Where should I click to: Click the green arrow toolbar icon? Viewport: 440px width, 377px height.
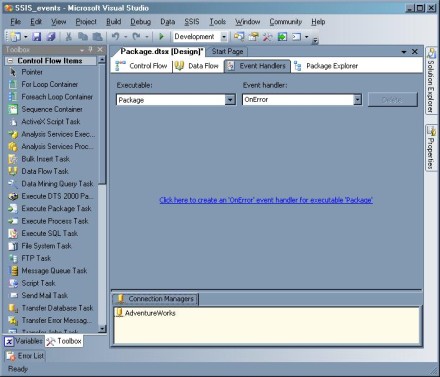282,36
